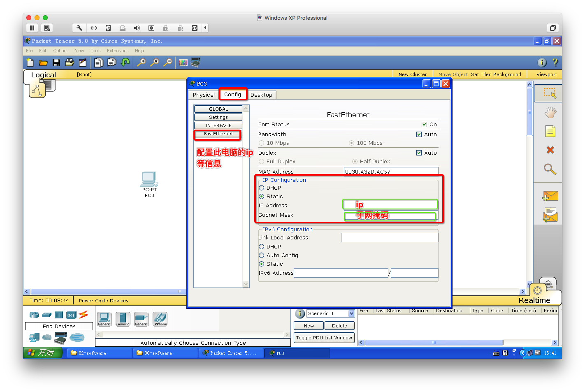Select the Generic PC end device icon
Screen dimensions: 585x392
104,319
